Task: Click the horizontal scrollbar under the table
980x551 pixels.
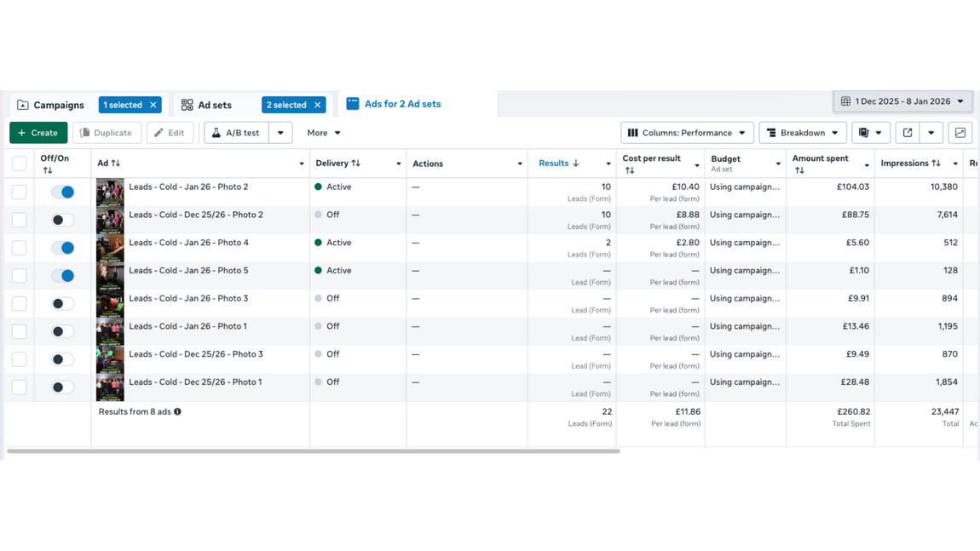Action: 314,451
